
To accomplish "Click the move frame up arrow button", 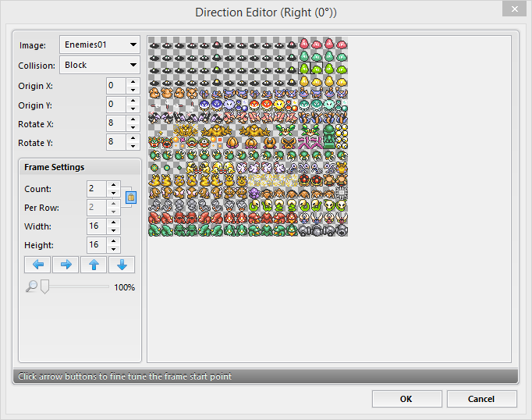I will 94,265.
